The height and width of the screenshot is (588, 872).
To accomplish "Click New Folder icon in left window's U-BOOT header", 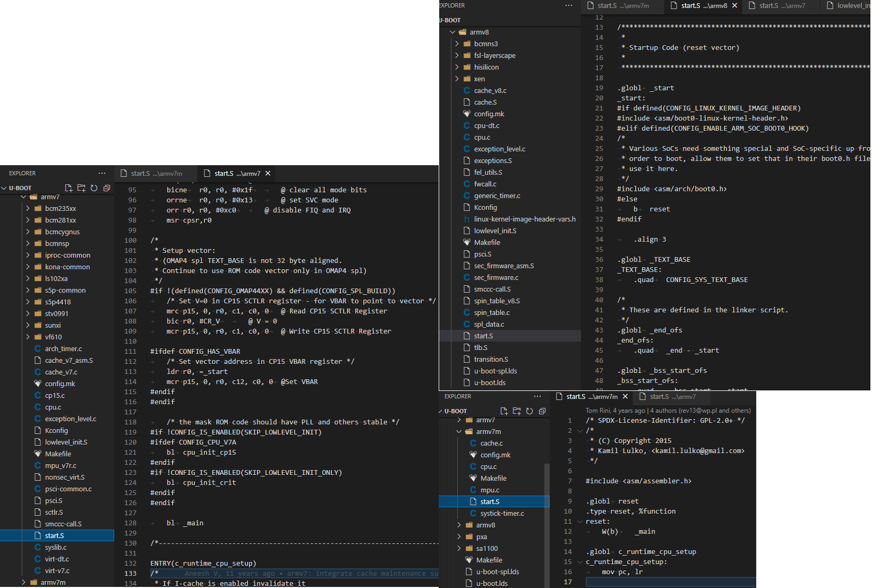I will 81,188.
